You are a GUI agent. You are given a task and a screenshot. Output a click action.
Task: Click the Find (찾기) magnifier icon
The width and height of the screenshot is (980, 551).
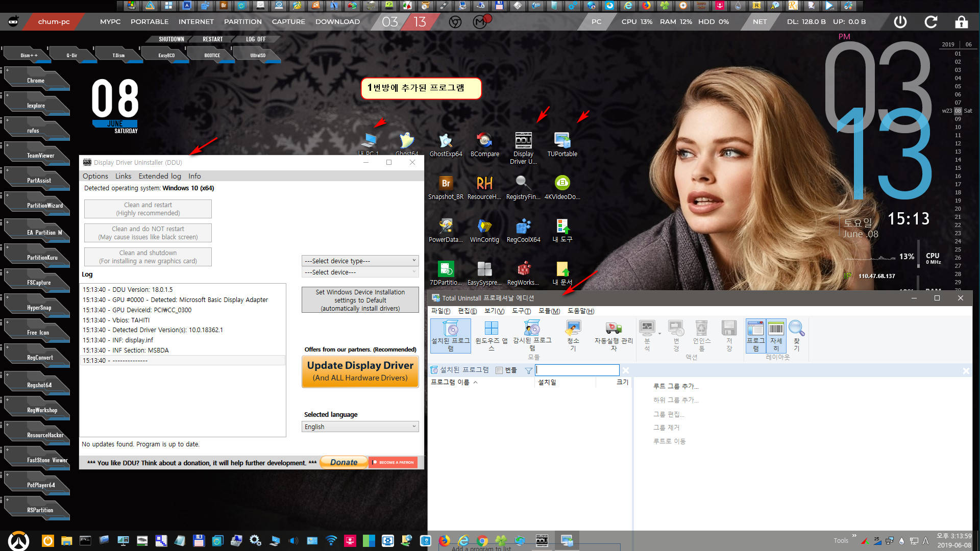pyautogui.click(x=796, y=336)
